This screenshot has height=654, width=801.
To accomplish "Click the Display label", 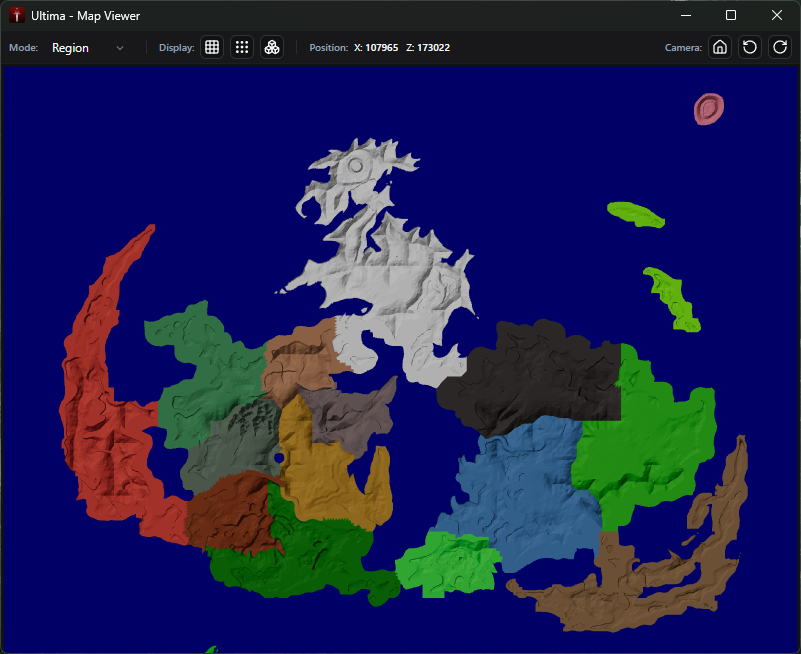I will (177, 48).
